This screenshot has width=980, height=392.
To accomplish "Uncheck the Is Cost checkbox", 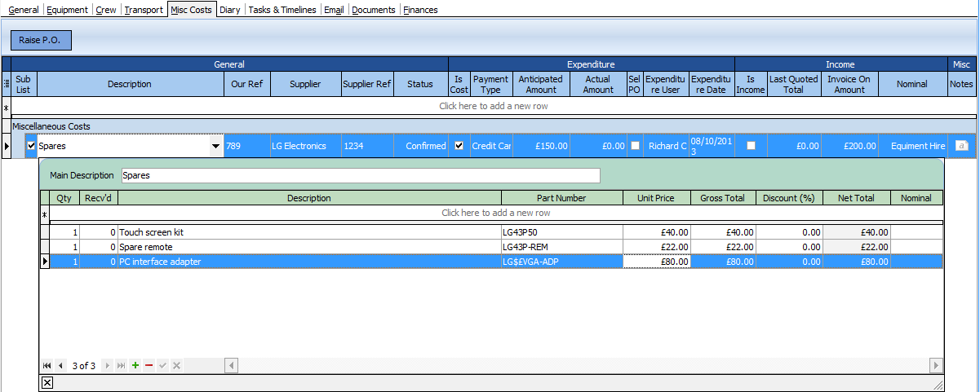I will point(459,146).
